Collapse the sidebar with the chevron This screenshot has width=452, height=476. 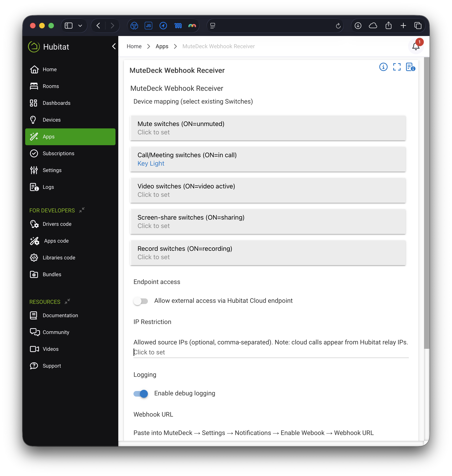pyautogui.click(x=114, y=47)
